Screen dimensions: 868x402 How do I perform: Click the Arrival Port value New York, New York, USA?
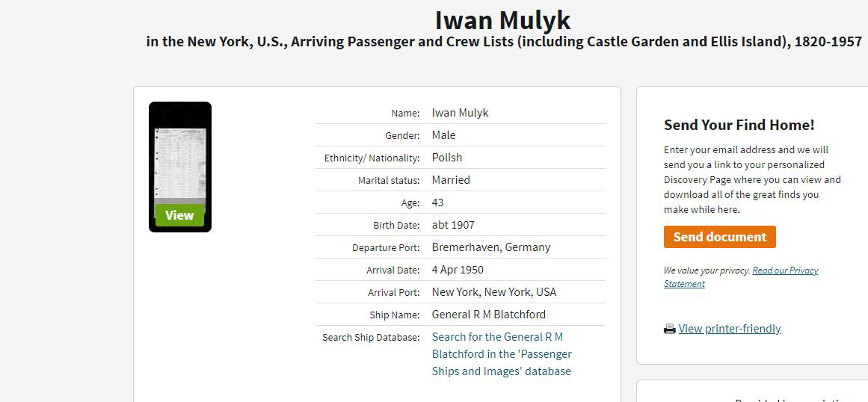click(x=493, y=292)
